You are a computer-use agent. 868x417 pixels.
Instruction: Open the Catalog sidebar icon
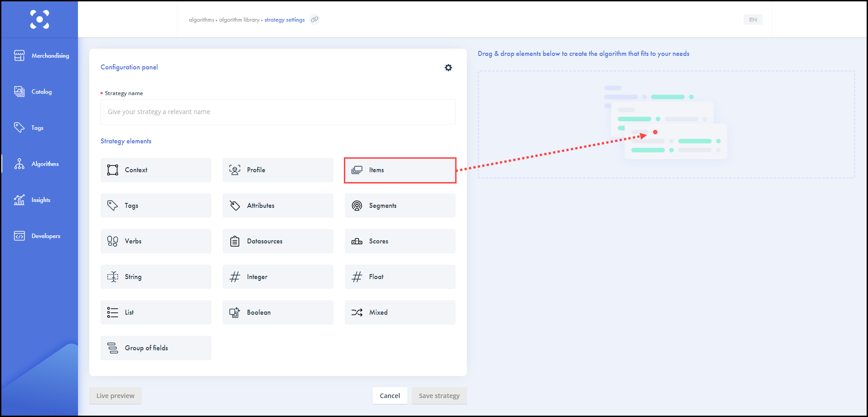[19, 92]
